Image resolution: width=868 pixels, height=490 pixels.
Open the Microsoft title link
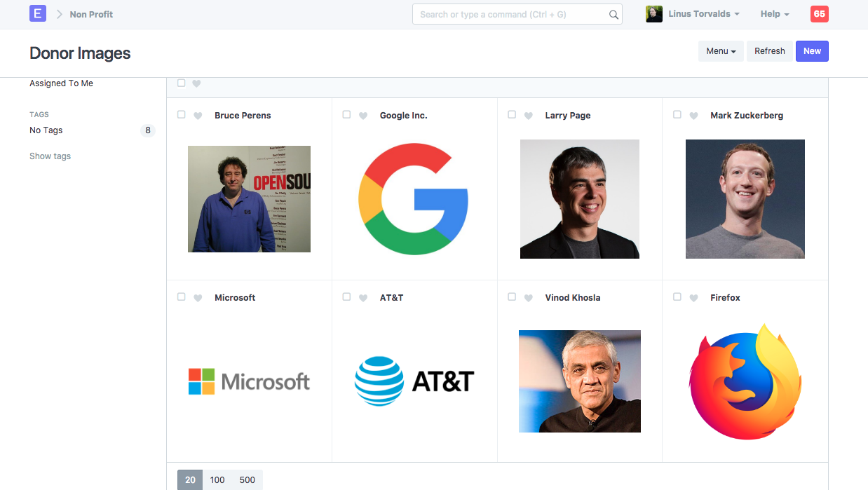[235, 298]
